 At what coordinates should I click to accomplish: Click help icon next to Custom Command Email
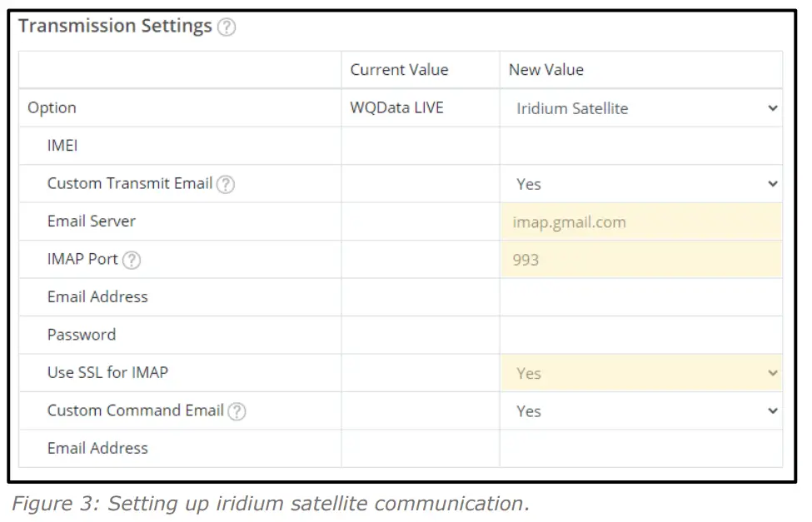point(237,411)
